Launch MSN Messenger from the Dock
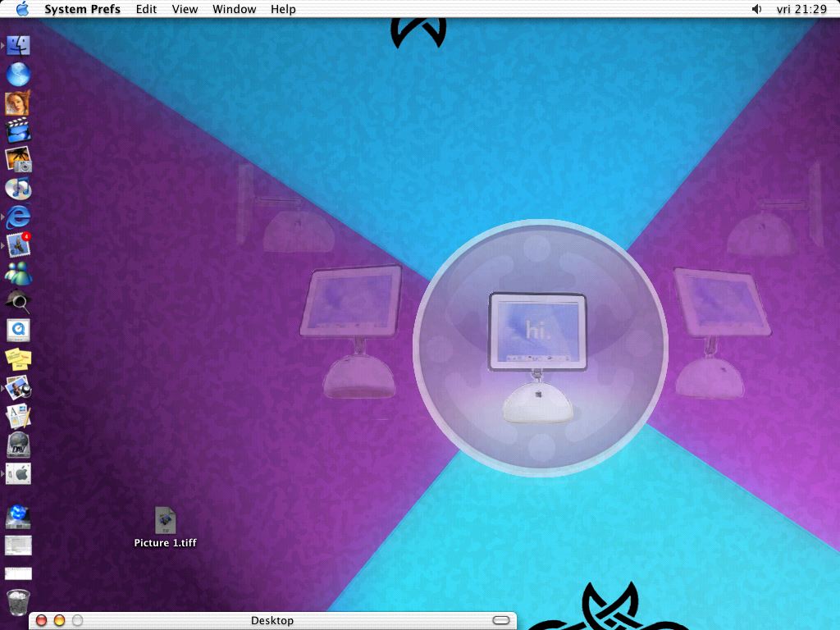The width and height of the screenshot is (840, 630). 18,274
